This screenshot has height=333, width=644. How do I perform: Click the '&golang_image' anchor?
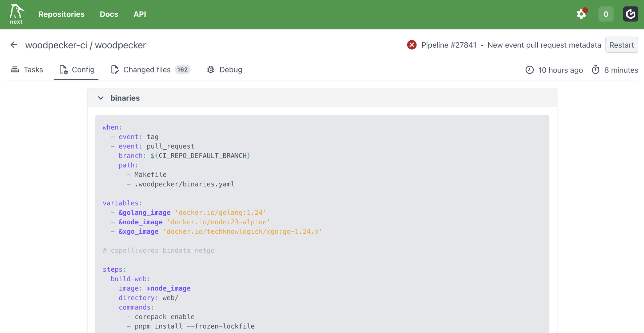coord(145,213)
